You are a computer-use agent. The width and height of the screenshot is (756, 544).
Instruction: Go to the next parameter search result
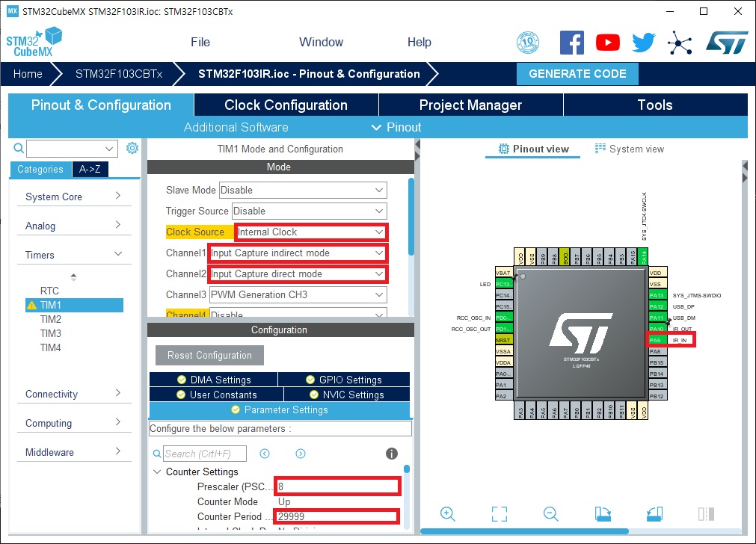coord(301,454)
